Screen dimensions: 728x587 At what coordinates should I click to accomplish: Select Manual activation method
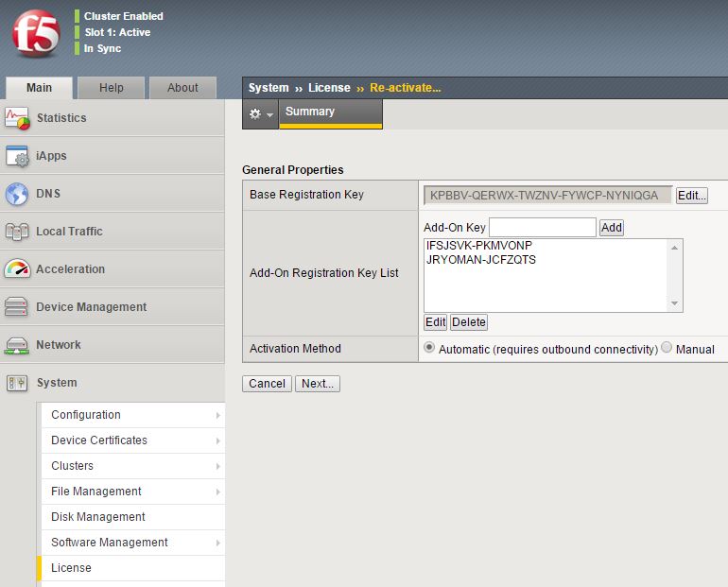pyautogui.click(x=667, y=348)
